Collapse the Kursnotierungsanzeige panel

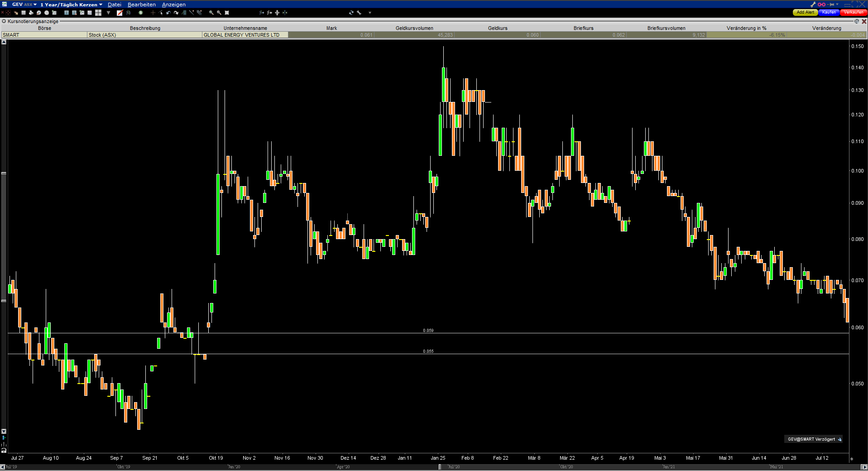click(4, 21)
